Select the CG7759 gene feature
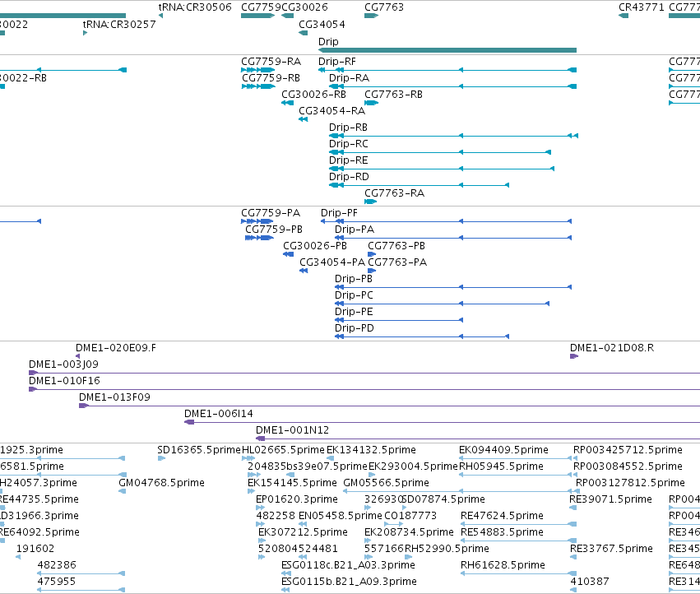 click(x=257, y=16)
